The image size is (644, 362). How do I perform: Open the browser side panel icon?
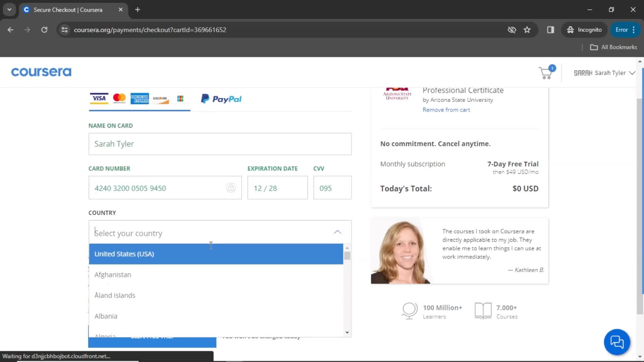[550, 30]
